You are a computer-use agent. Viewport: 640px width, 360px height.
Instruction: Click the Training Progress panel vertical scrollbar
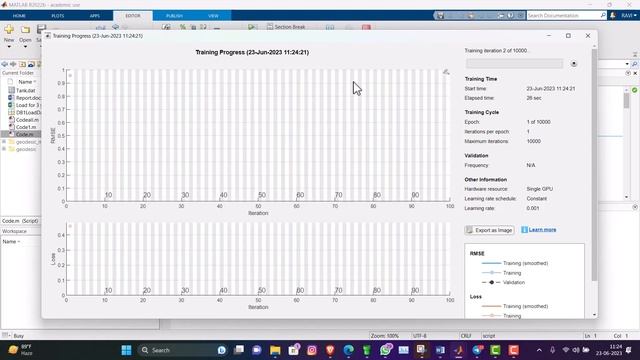click(x=594, y=165)
